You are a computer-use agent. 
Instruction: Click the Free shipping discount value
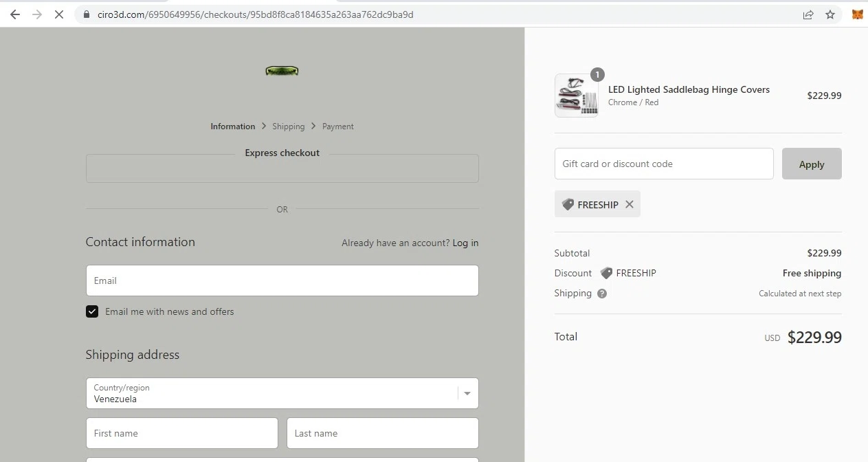point(812,273)
